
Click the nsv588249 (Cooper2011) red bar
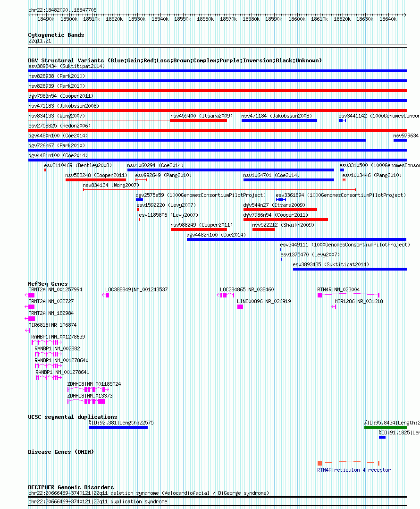pos(199,229)
